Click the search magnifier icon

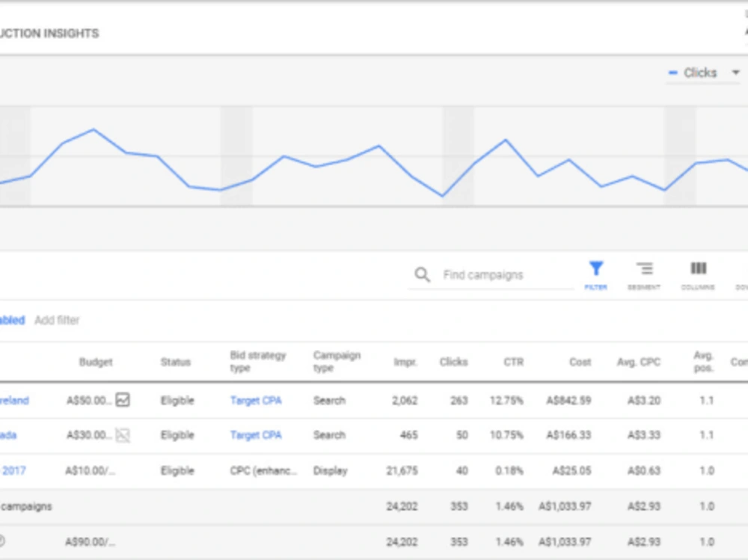(x=422, y=274)
